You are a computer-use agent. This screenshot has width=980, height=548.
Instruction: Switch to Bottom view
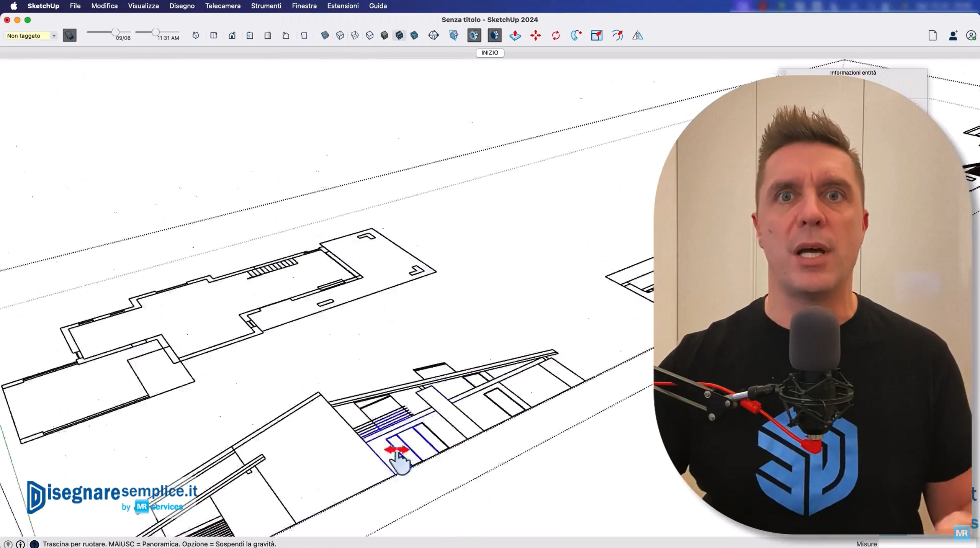coord(304,35)
